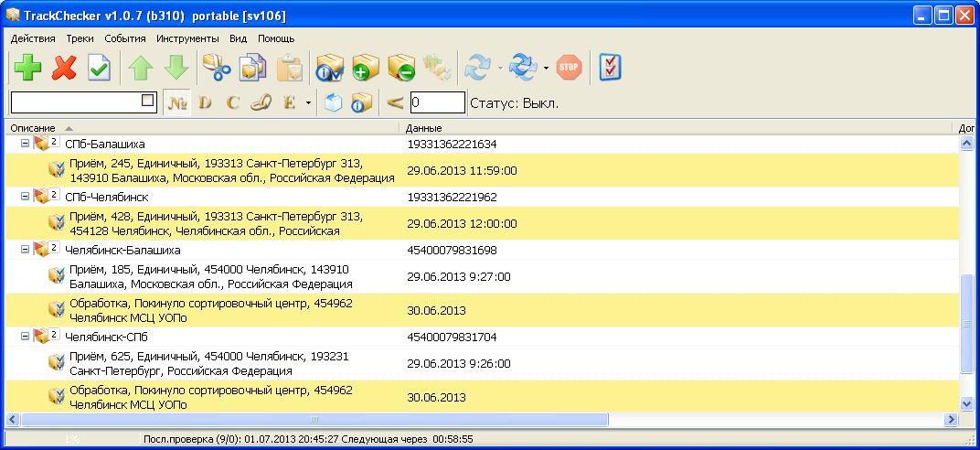Collapse the СПб-Балашиха tree group

pos(25,145)
